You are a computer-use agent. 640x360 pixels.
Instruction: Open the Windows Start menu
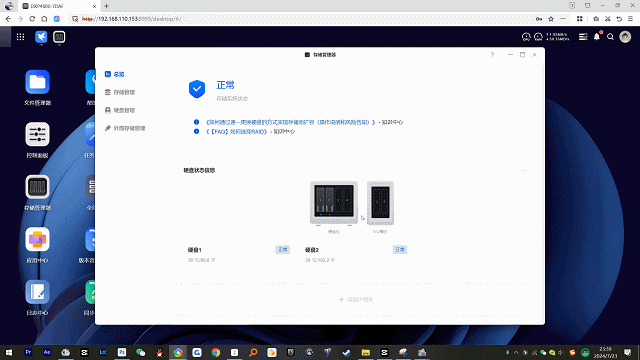(9, 352)
